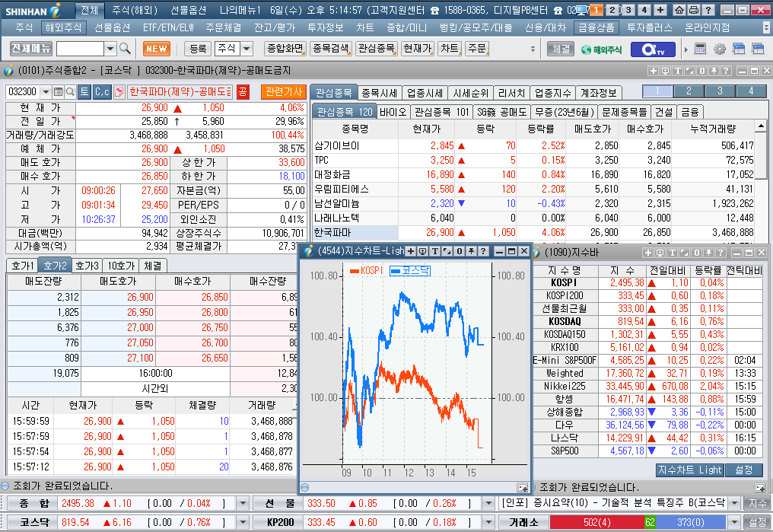Click the window cascade icon in top toolbar
The height and width of the screenshot is (532, 773).
[x=739, y=48]
